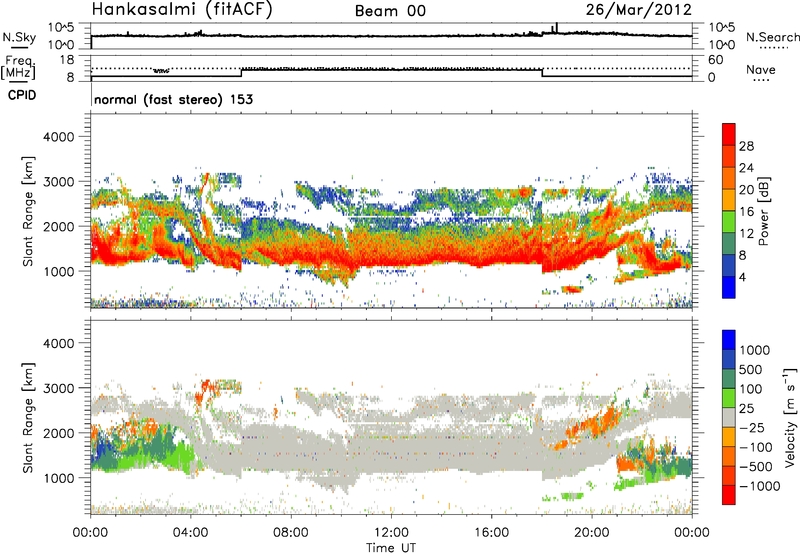Screen dimensions: 800x554
Task: Click the Velocity [m s-1] colorbar label
Action: [790, 417]
